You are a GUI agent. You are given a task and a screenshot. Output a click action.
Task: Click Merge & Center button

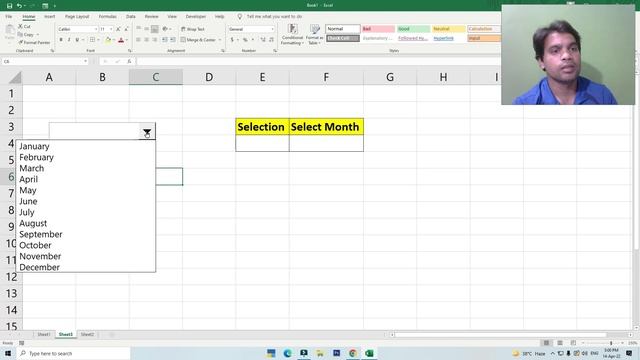click(x=198, y=40)
